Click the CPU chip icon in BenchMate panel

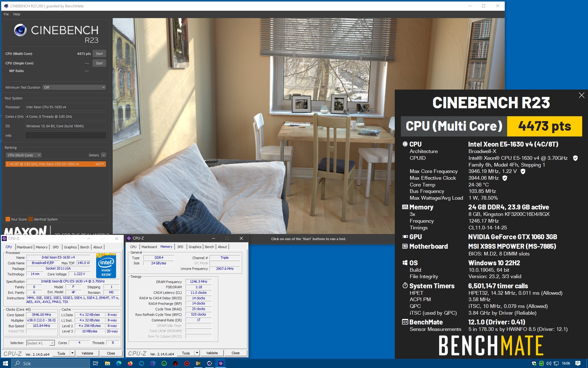(x=405, y=144)
